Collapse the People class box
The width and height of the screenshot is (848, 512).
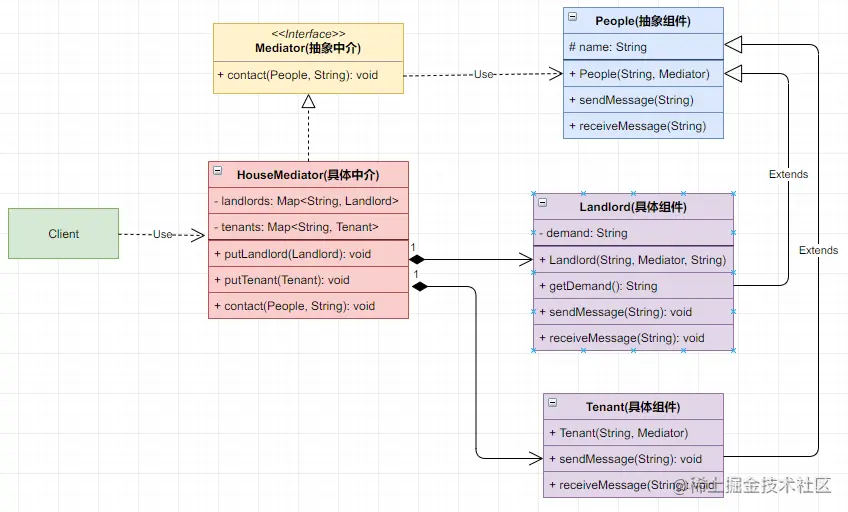coord(573,17)
